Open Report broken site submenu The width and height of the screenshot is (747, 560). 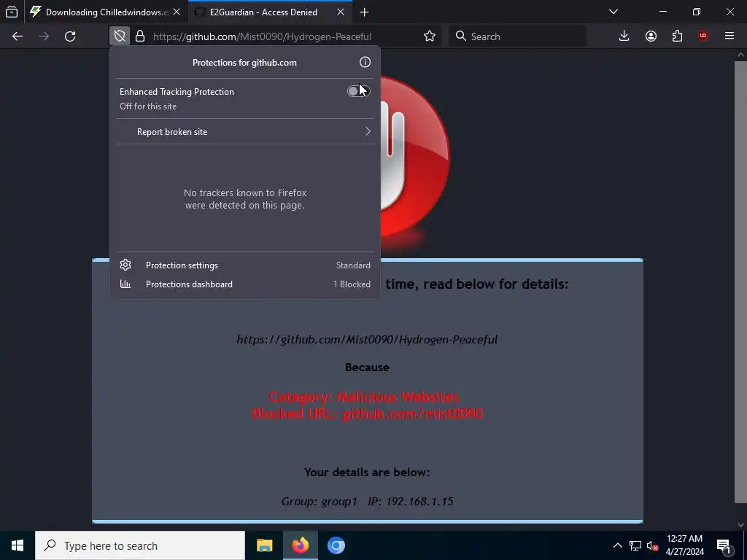pyautogui.click(x=245, y=131)
